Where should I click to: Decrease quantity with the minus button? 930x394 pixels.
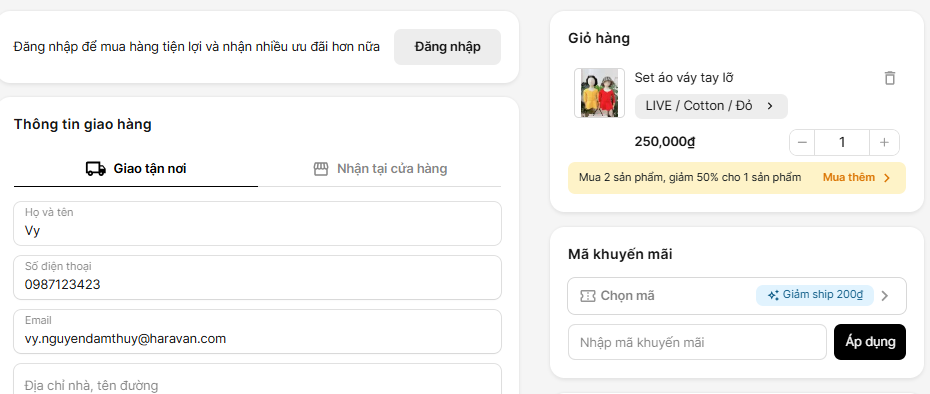point(802,142)
